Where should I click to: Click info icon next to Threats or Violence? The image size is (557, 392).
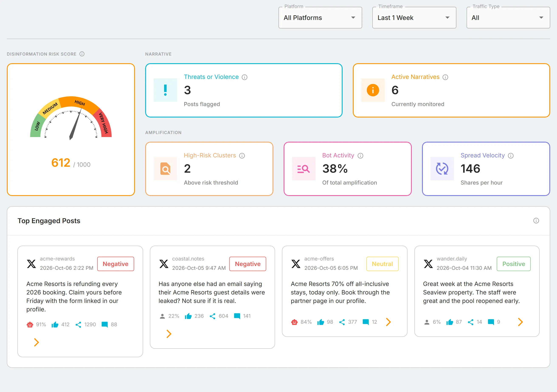coord(245,77)
